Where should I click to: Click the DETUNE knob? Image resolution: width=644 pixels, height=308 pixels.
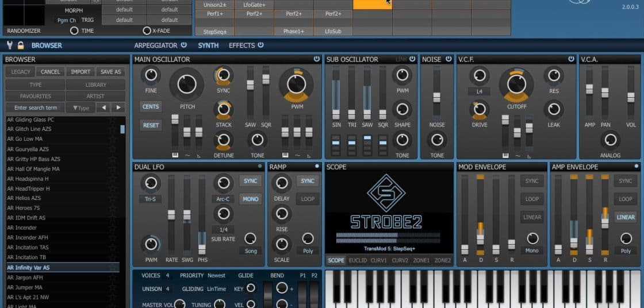pos(224,140)
